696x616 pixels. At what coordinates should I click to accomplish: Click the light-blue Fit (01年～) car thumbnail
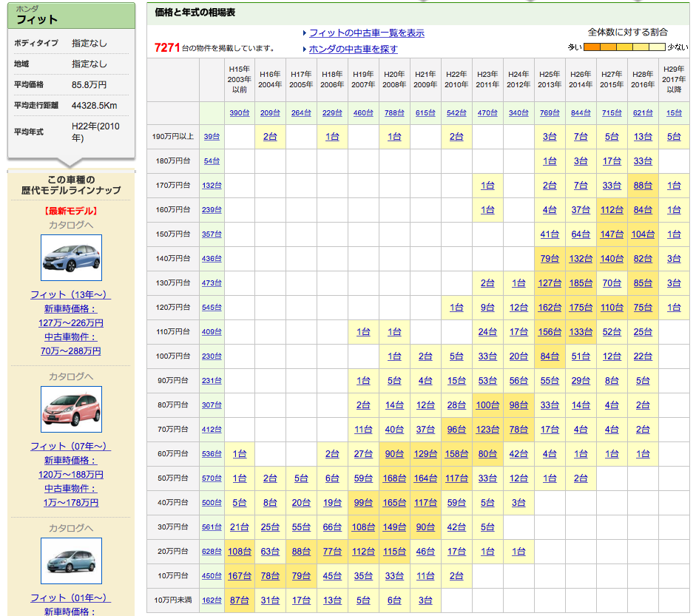[x=71, y=561]
